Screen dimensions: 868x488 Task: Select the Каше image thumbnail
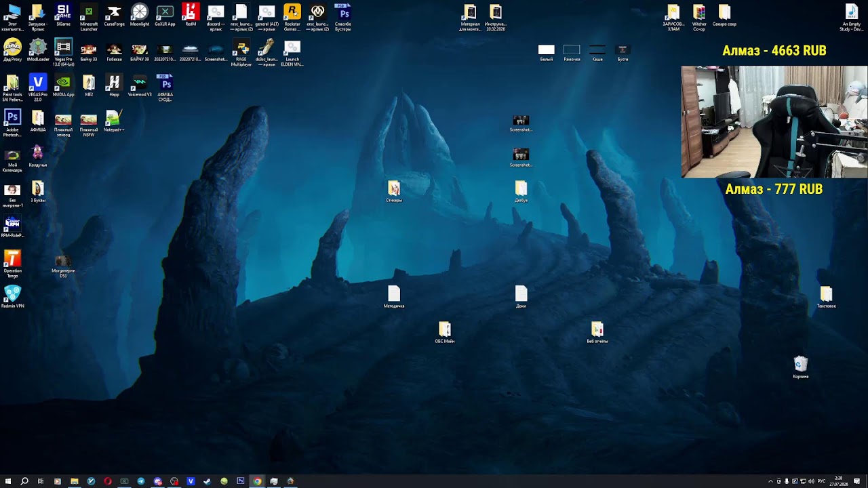[x=597, y=54]
